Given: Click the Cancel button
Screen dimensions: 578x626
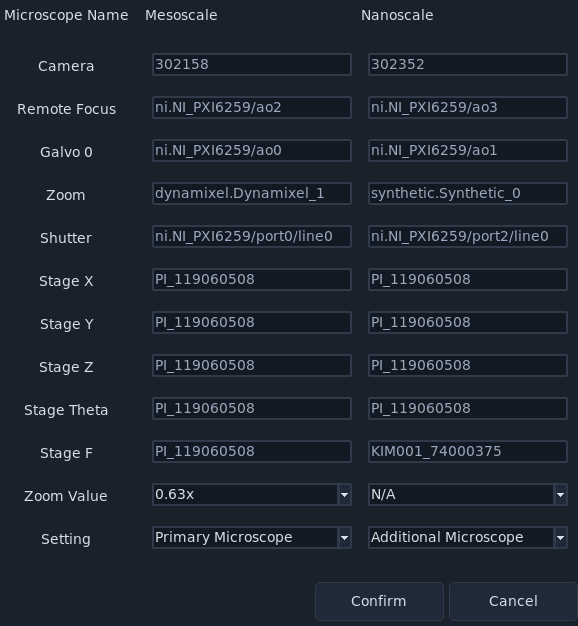Looking at the screenshot, I should point(513,601).
